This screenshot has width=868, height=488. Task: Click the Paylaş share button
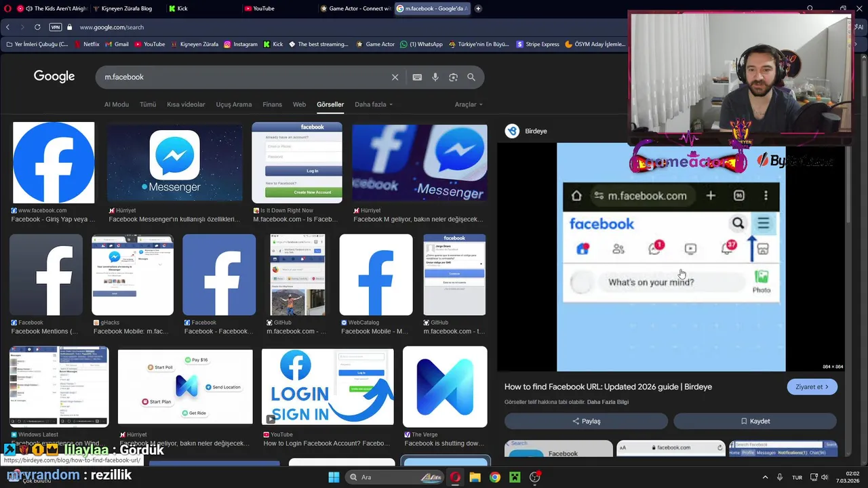click(x=586, y=421)
